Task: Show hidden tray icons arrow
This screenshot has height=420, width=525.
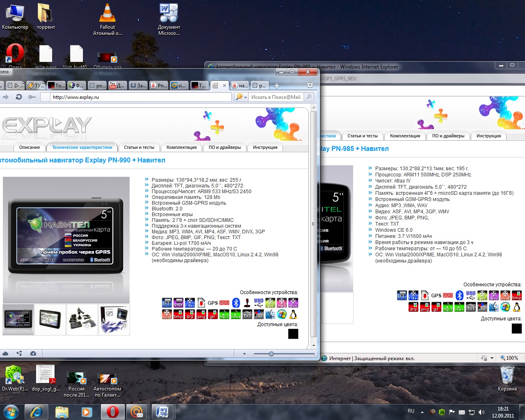Action: click(422, 412)
